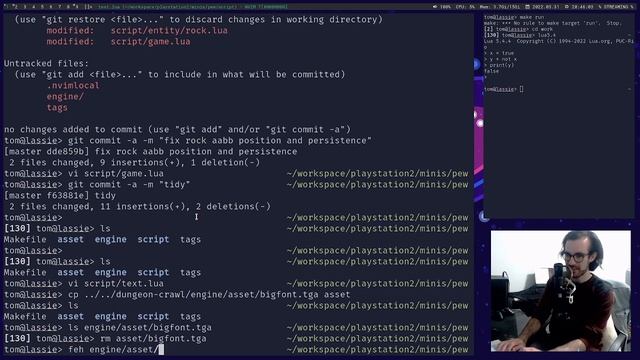Viewport: 640px width, 360px height.
Task: Click the CPU usage indicator
Action: (x=466, y=7)
